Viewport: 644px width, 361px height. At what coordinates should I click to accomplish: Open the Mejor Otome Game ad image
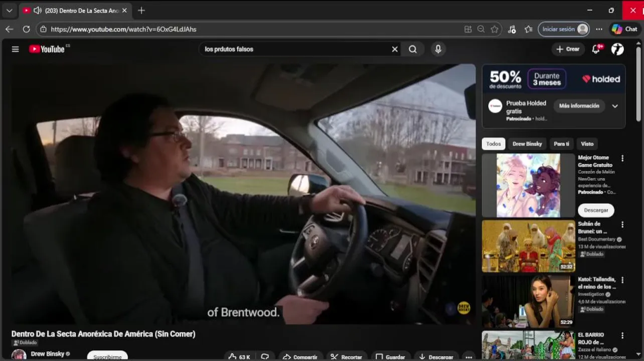click(x=529, y=186)
